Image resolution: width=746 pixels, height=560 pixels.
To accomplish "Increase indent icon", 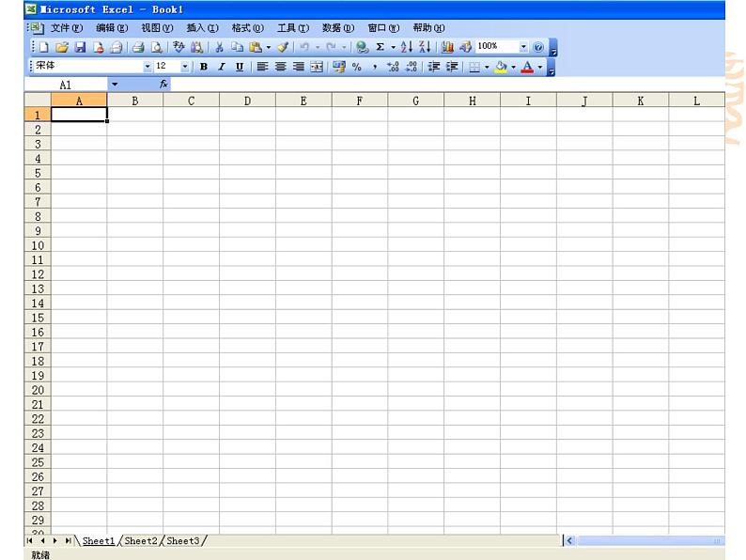I will pyautogui.click(x=452, y=67).
